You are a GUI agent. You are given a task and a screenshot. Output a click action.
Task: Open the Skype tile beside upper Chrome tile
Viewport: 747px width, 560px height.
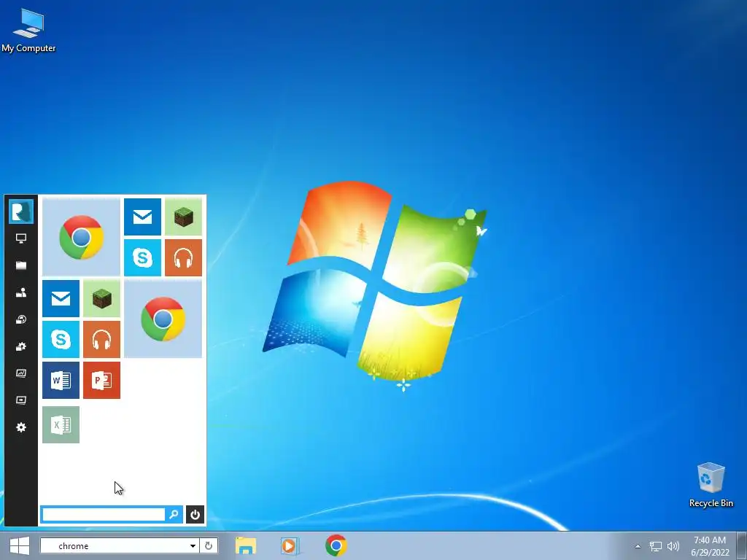pyautogui.click(x=142, y=257)
